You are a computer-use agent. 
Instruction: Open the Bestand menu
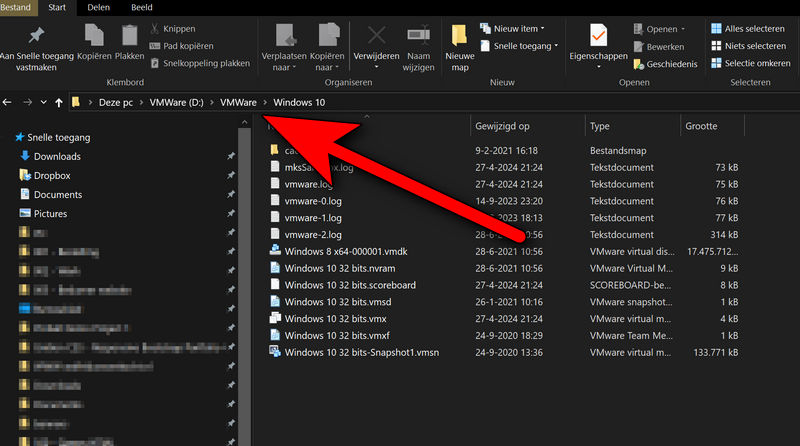tap(17, 8)
